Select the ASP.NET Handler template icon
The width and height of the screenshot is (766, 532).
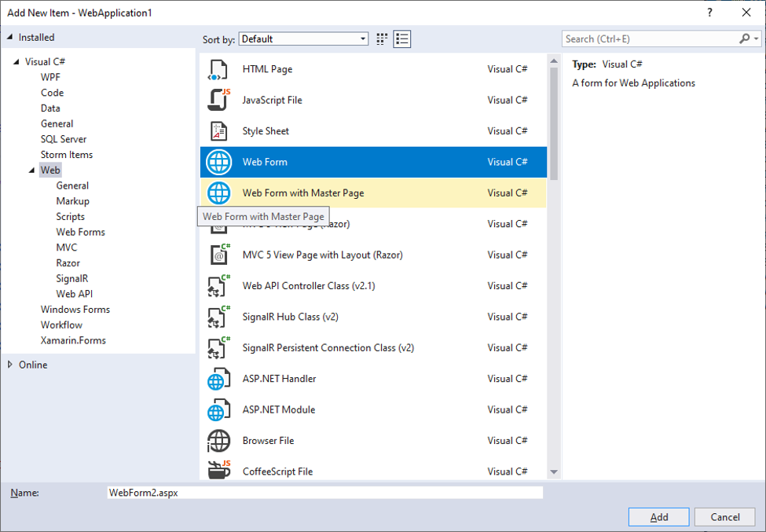[x=218, y=378]
